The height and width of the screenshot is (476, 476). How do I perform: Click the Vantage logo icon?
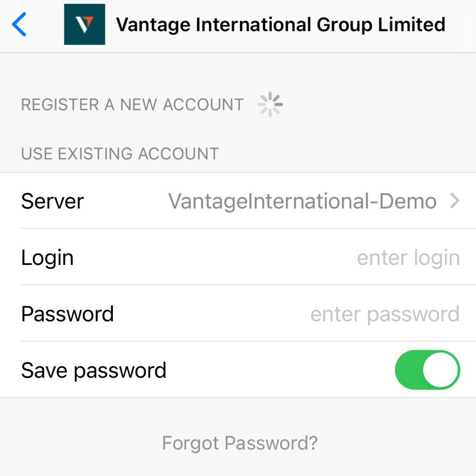(x=85, y=25)
